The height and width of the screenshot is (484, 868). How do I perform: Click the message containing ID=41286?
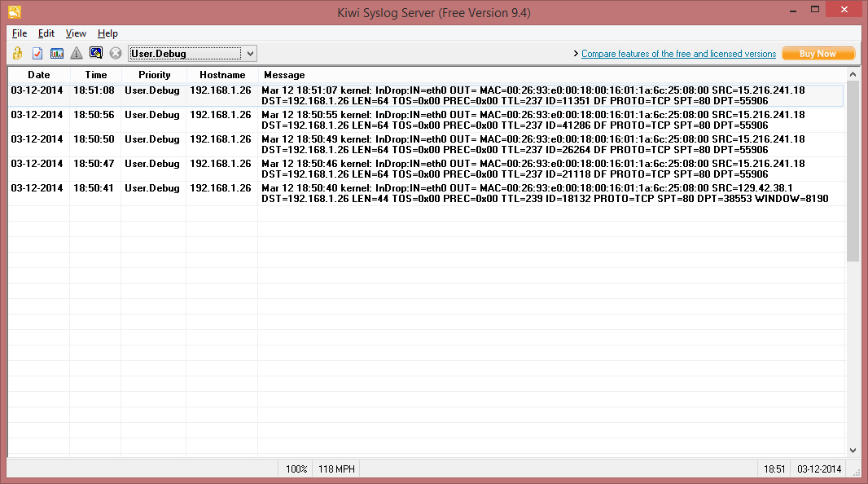[x=533, y=120]
